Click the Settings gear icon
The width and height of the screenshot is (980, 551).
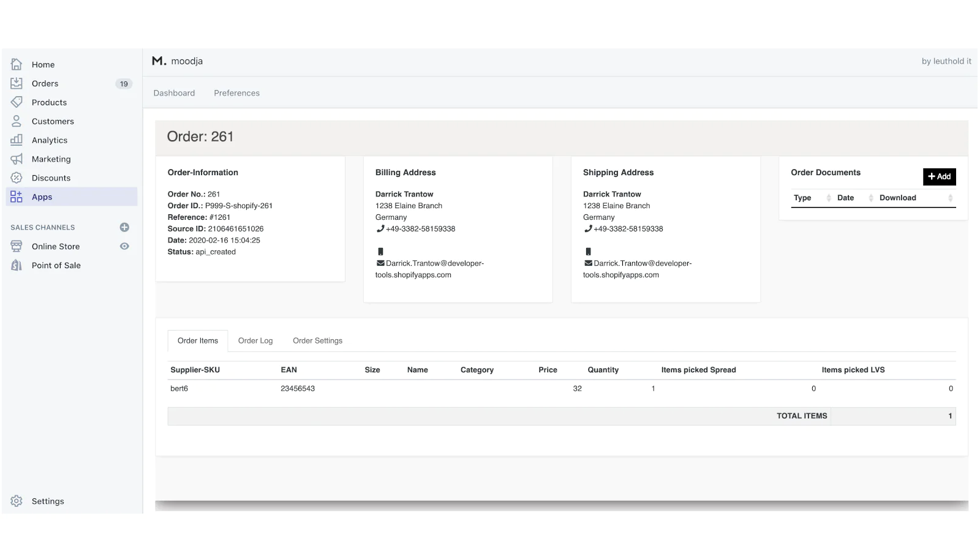click(17, 501)
